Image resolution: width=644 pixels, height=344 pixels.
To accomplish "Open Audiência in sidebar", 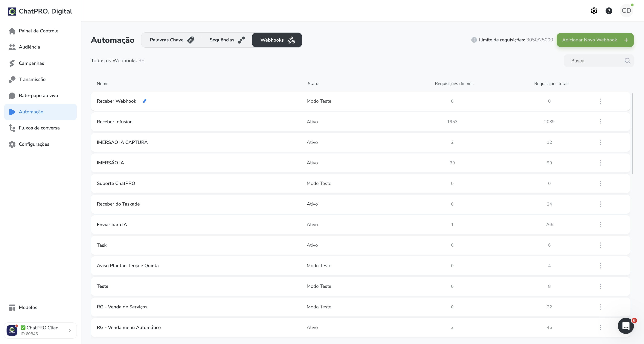I will tap(40, 47).
